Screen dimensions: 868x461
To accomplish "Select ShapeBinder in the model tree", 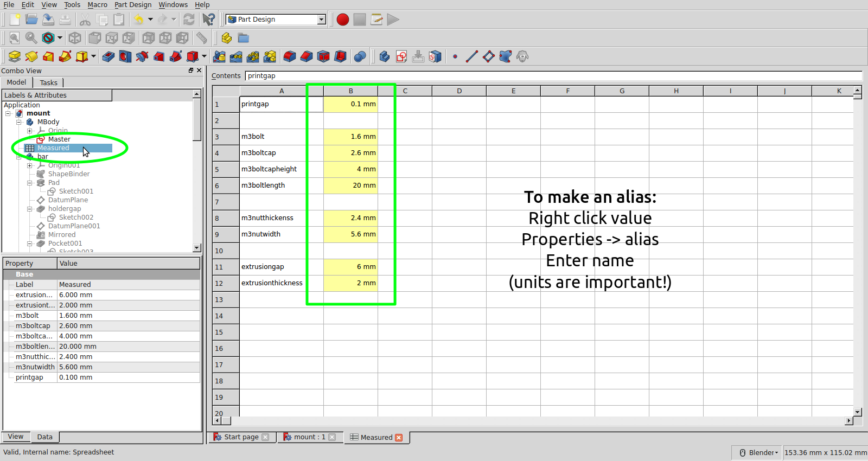I will [69, 174].
